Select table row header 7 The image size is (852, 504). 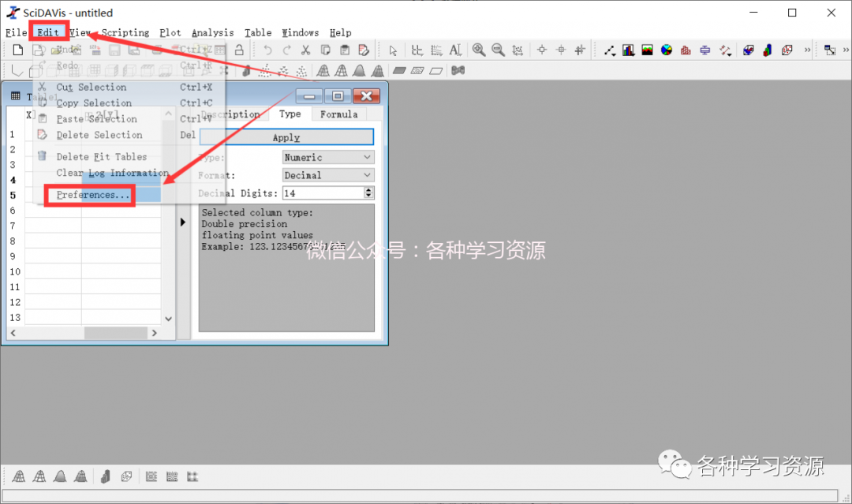[13, 226]
